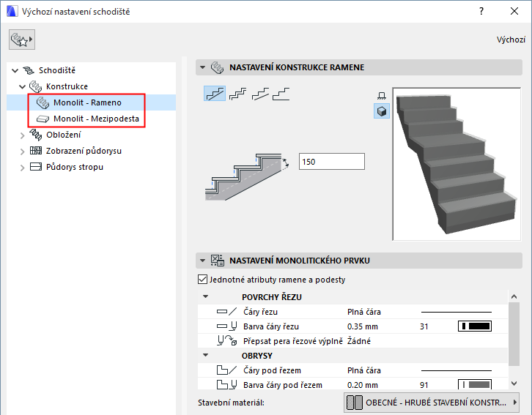Collapse the OBRYSY group
532x415 pixels.
coord(206,355)
